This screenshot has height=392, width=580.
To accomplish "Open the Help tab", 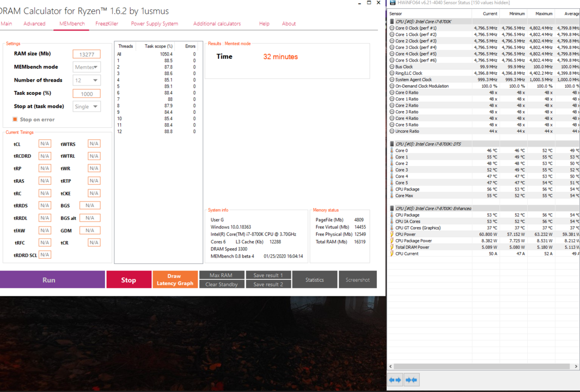I will (264, 23).
